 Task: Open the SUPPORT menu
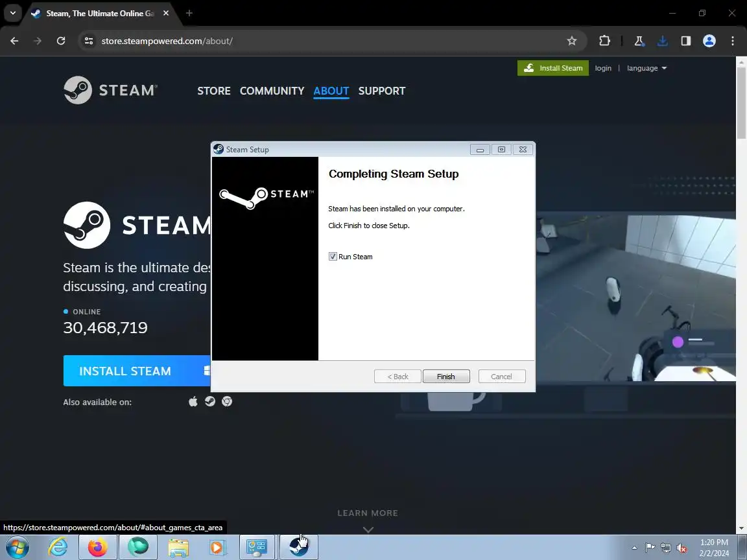[381, 91]
